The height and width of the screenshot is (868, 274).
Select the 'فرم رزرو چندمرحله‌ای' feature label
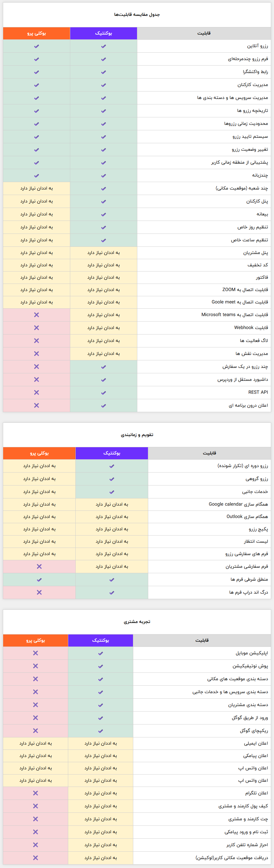[x=248, y=59]
